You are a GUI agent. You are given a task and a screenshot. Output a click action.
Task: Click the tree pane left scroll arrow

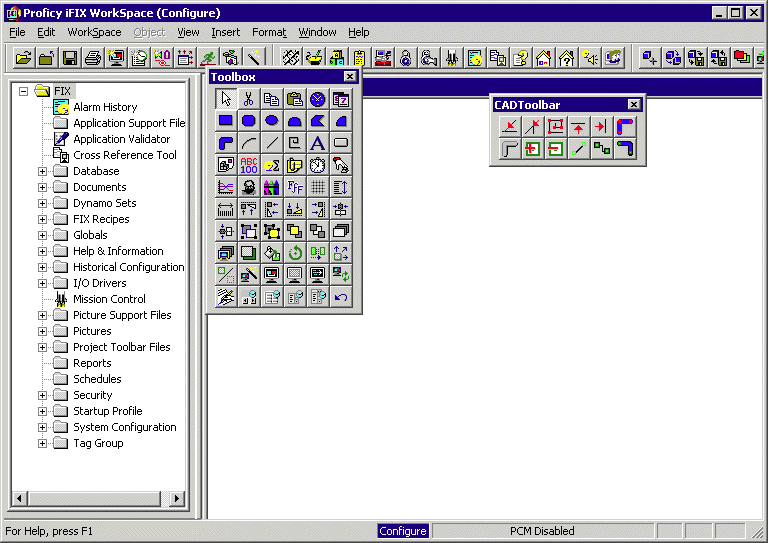click(19, 499)
